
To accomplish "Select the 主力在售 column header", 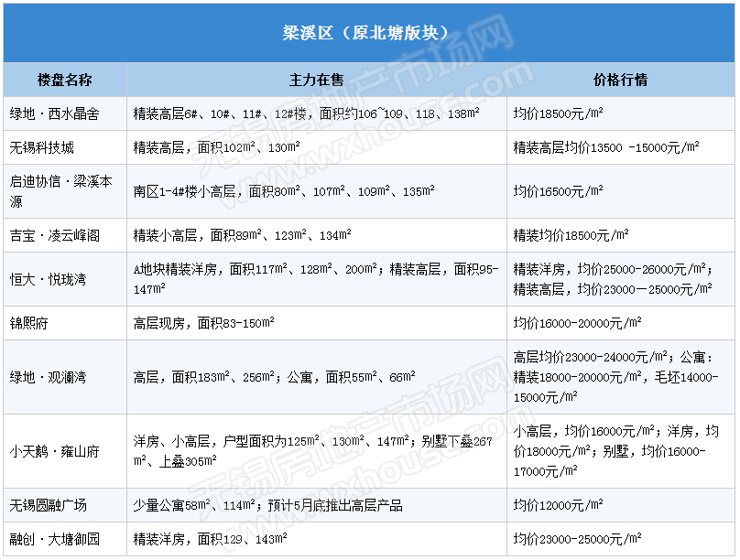I will coord(316,80).
